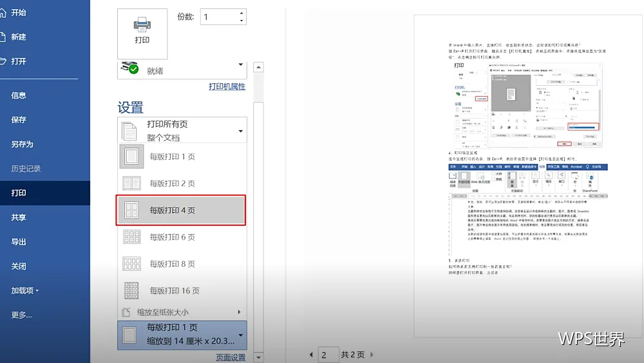Select 每版打印 16 页 option

(182, 291)
